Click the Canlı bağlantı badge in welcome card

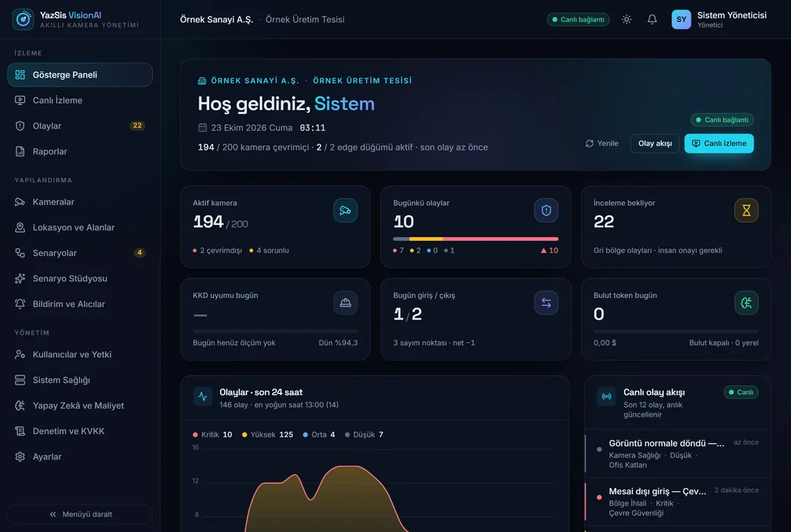tap(722, 119)
